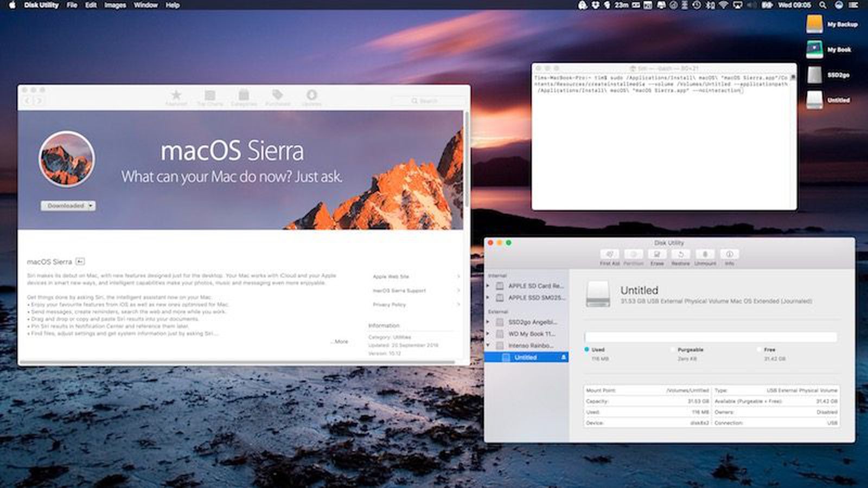Eject Untitled volume via sidebar eject icon
The width and height of the screenshot is (868, 488).
(564, 357)
